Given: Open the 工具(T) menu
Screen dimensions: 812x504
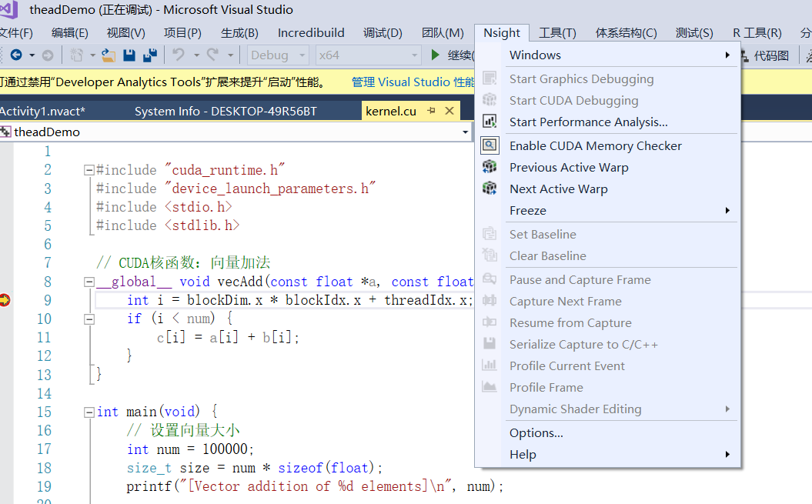Looking at the screenshot, I should pos(558,32).
